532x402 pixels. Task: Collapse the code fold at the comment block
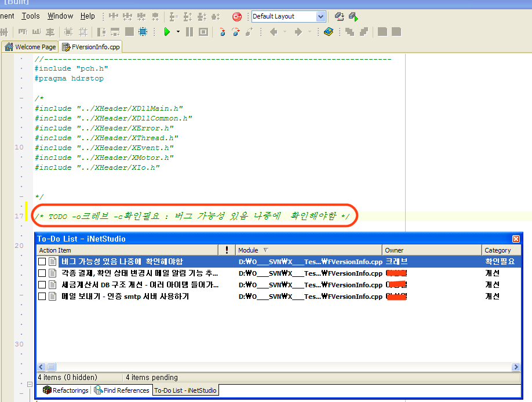click(x=21, y=98)
